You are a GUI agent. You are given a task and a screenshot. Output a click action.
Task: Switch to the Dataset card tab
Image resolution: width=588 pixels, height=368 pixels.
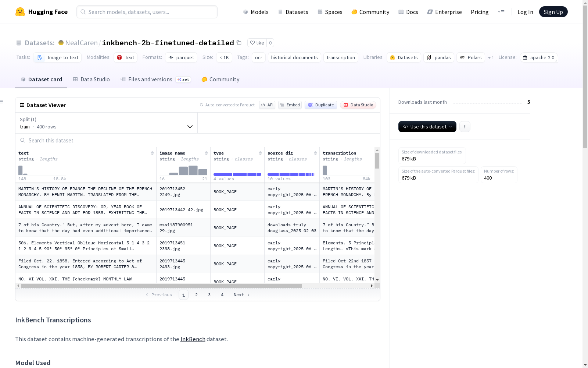[x=41, y=79]
